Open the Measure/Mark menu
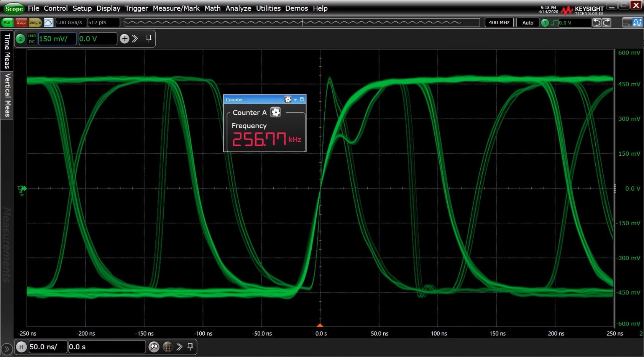Viewport: 644px width, 357px height. click(176, 8)
